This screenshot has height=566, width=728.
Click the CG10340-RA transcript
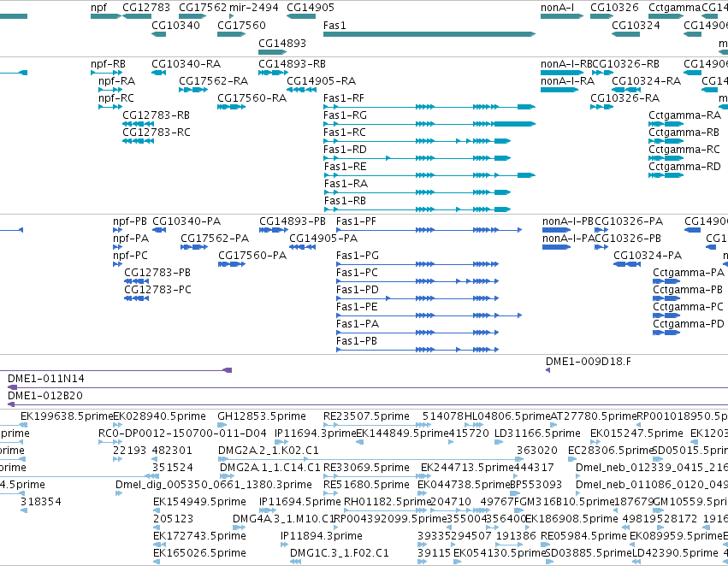(x=159, y=73)
